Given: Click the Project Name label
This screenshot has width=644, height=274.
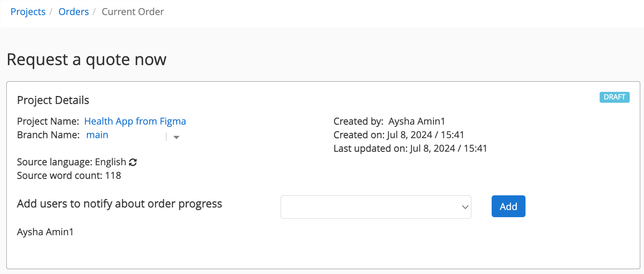Looking at the screenshot, I should pyautogui.click(x=48, y=121).
